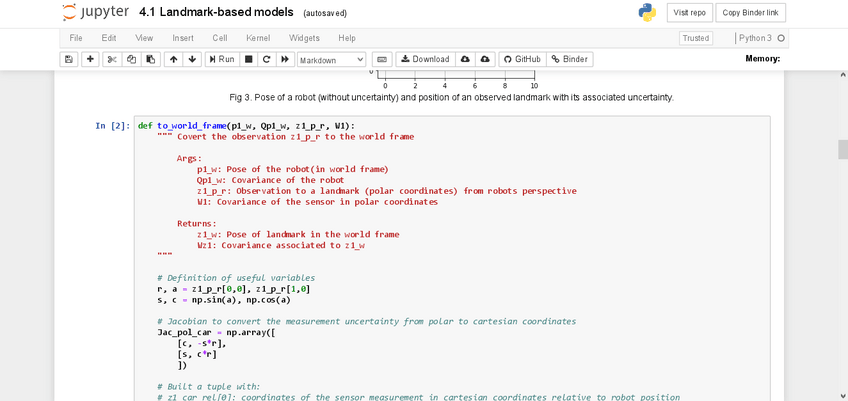
Task: Copy selected cells icon
Action: pos(131,59)
